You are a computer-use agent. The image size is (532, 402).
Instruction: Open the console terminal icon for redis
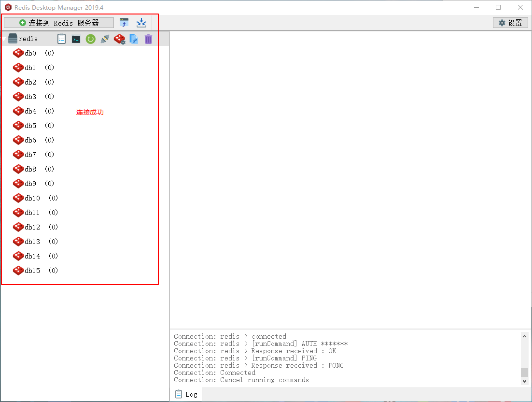coord(76,40)
